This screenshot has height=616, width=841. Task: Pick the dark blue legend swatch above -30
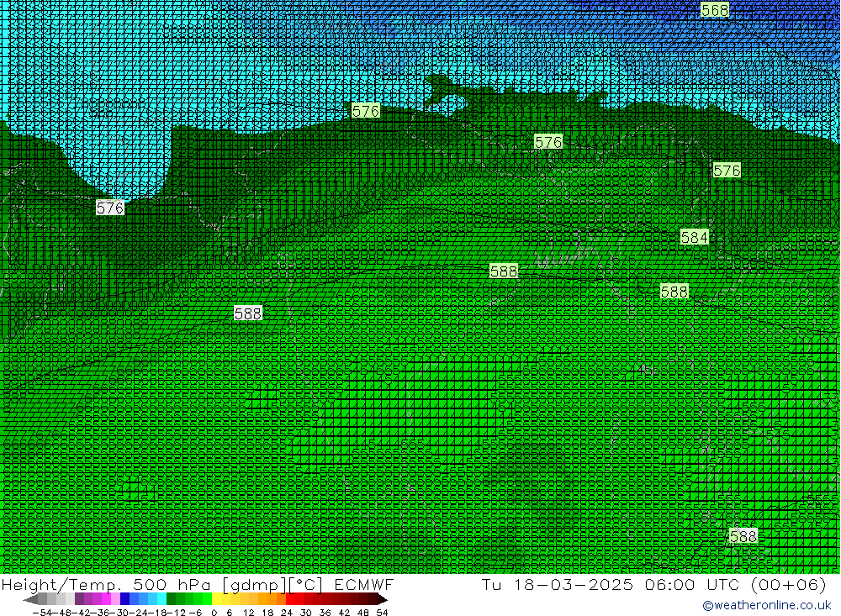pos(125,599)
